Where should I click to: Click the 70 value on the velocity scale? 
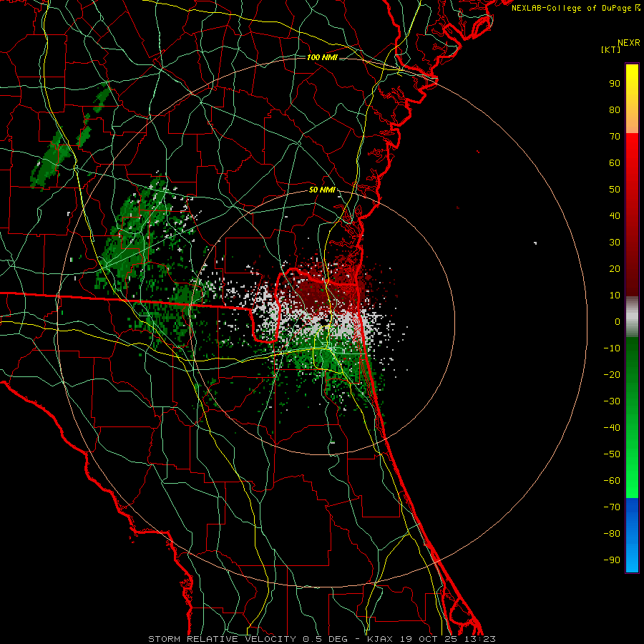click(x=615, y=137)
